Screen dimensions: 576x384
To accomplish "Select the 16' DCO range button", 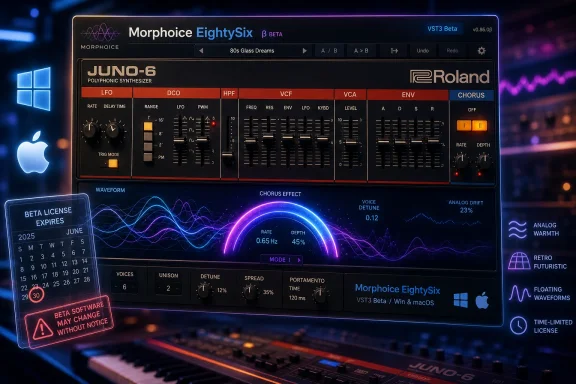I will (148, 126).
